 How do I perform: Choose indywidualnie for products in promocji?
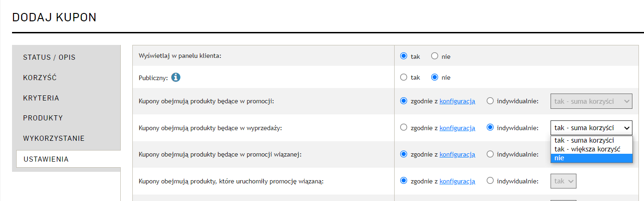pos(490,101)
